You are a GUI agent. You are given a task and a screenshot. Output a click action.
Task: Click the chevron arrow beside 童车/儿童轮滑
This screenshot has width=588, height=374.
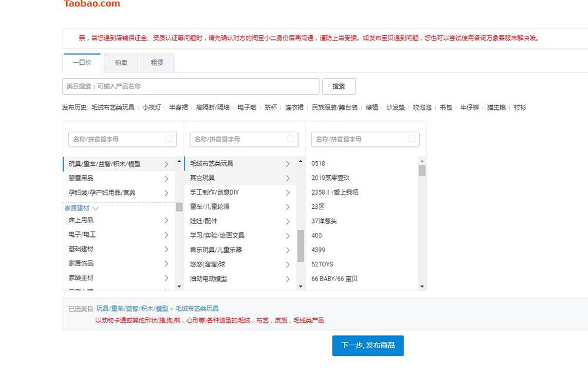point(288,207)
